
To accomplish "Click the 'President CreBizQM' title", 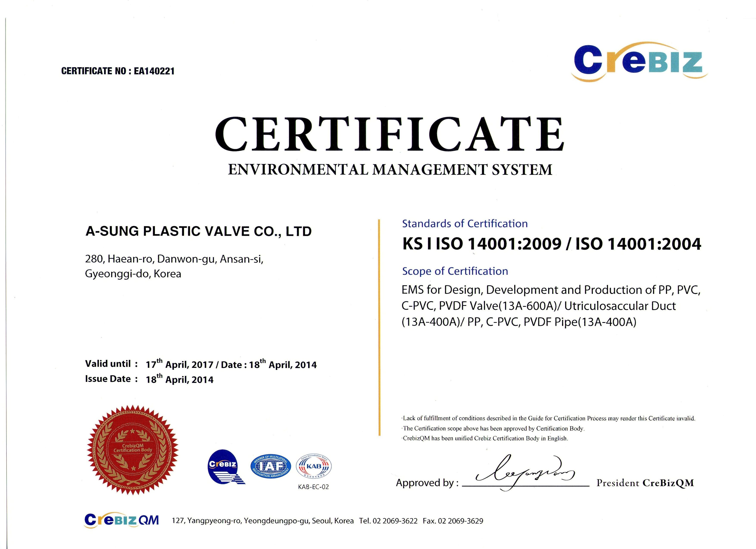I will click(x=645, y=483).
